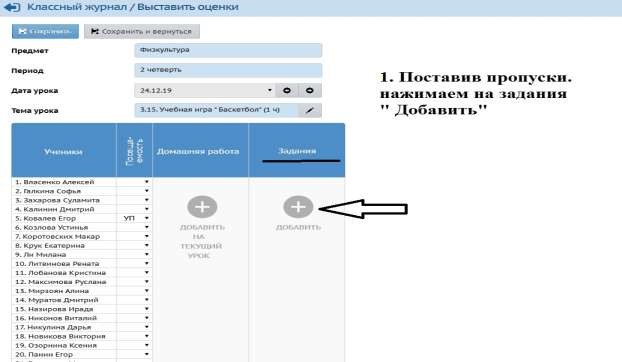Select student 14. Муратов Дмитрий

(56, 300)
